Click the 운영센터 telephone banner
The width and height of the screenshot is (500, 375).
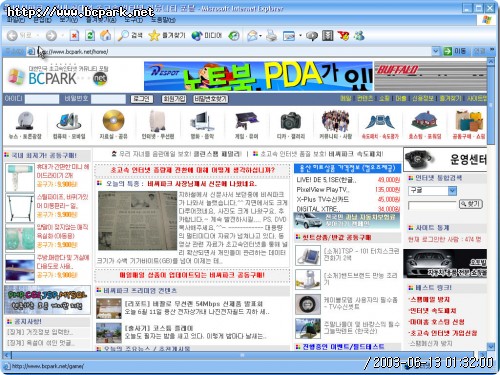point(445,160)
